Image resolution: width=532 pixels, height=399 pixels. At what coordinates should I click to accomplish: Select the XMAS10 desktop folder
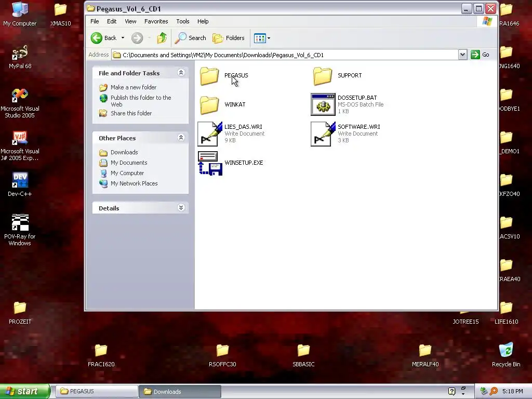pos(60,14)
